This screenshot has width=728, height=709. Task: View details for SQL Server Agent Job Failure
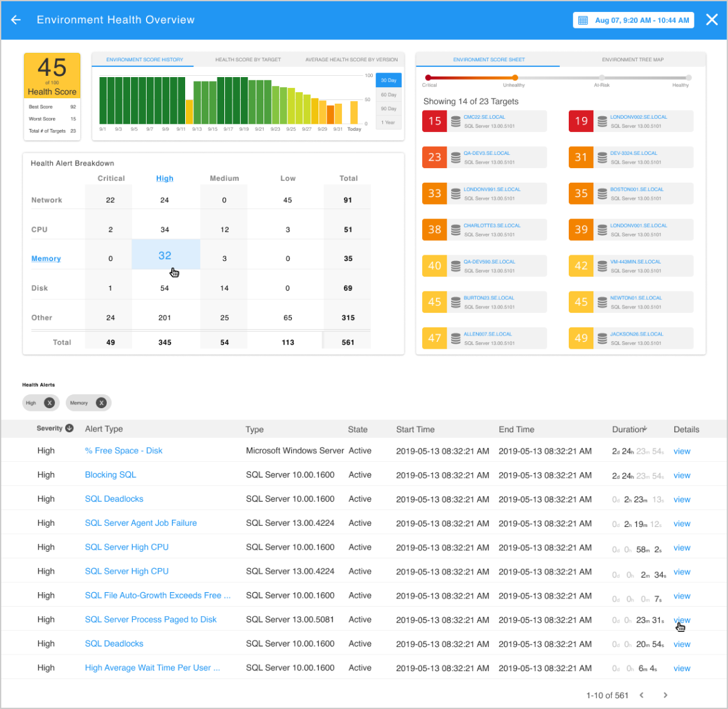681,524
